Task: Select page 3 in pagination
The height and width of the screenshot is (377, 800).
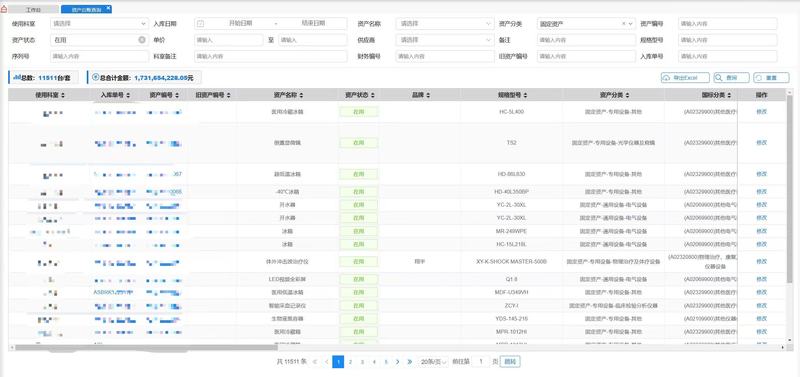Action: (362, 362)
